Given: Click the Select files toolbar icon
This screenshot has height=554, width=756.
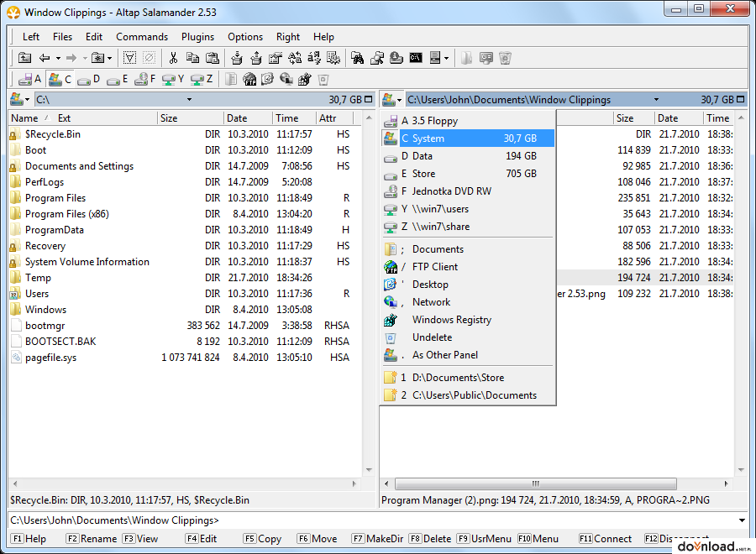Looking at the screenshot, I should click(129, 58).
